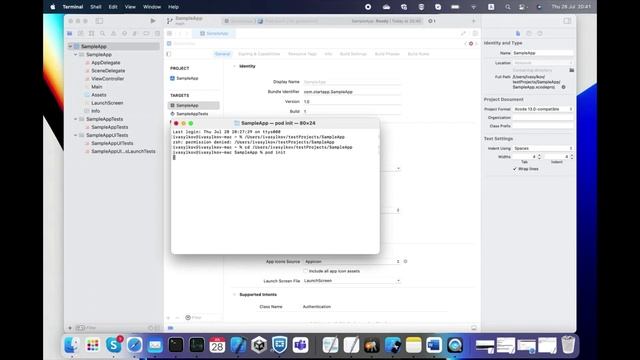Edit the Version field
The height and width of the screenshot is (360, 640).
(x=352, y=102)
